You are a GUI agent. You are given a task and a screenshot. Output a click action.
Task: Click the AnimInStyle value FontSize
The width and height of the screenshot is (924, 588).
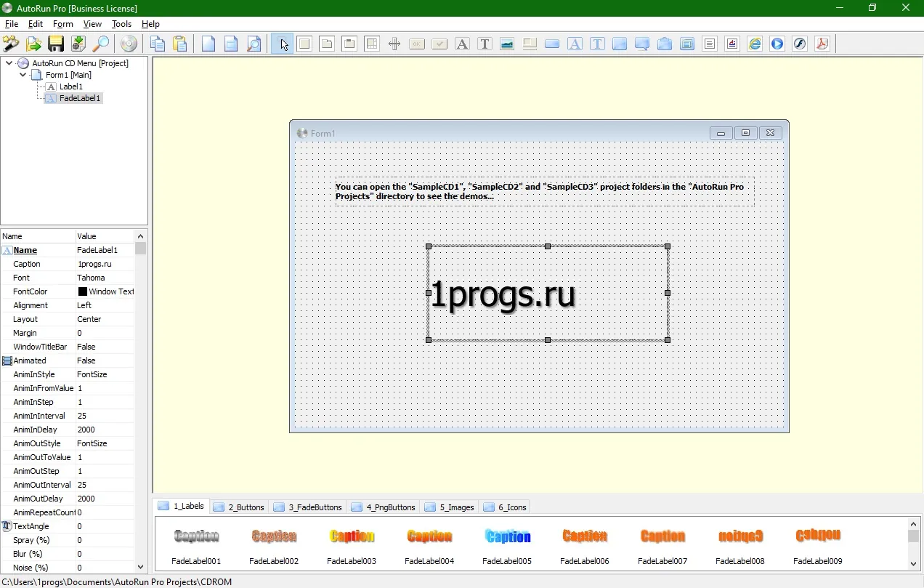92,374
